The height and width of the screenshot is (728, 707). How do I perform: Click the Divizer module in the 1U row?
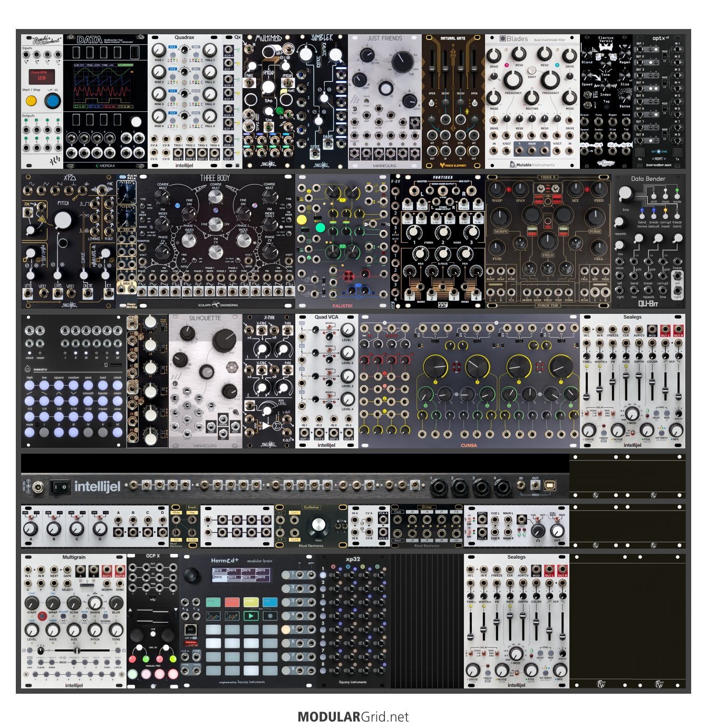427,525
